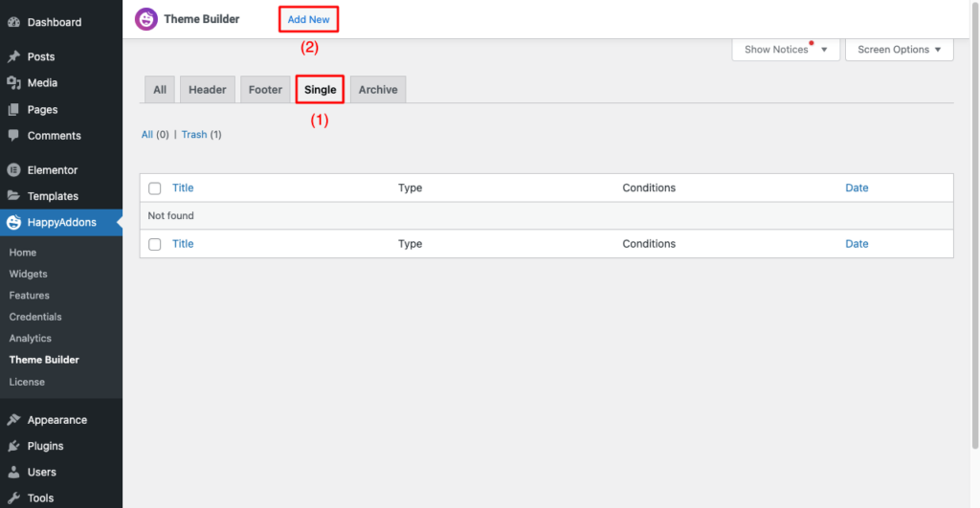Click the Users person icon

[x=13, y=472]
